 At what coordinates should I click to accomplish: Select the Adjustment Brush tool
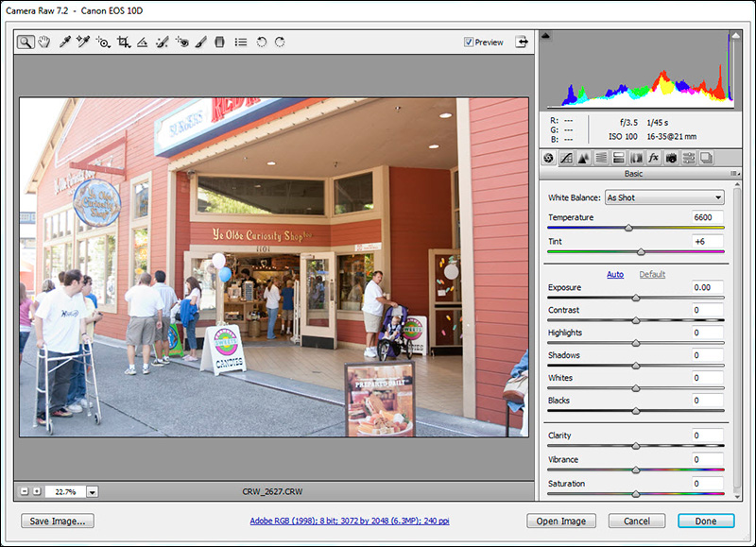[201, 43]
